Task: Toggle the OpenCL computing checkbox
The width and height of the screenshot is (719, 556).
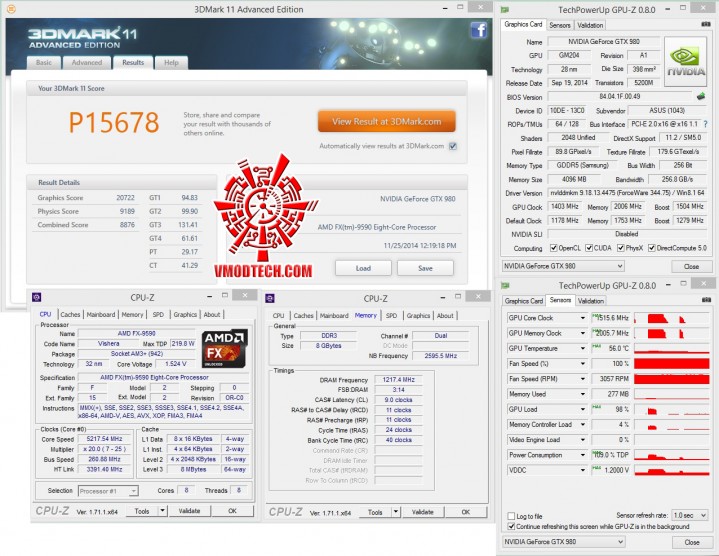Action: [553, 248]
